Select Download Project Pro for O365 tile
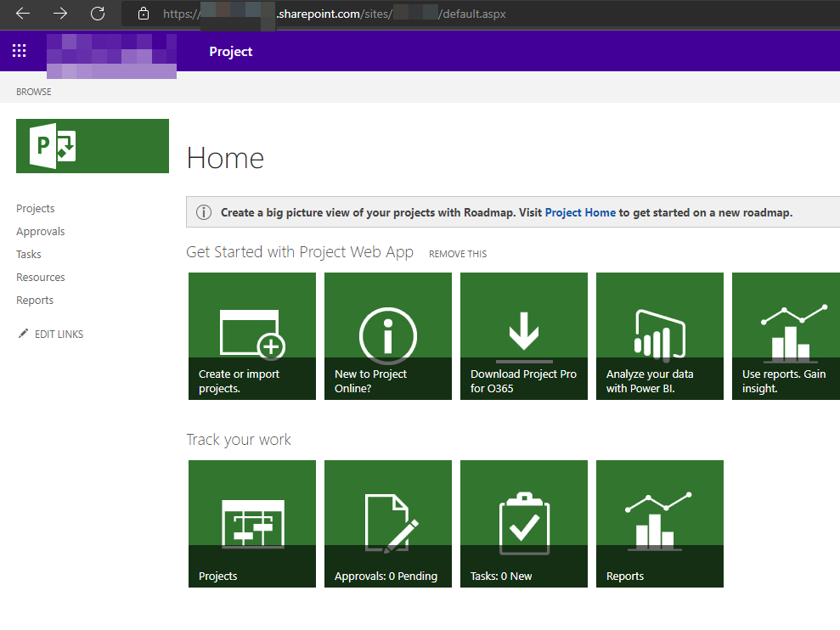 tap(524, 336)
